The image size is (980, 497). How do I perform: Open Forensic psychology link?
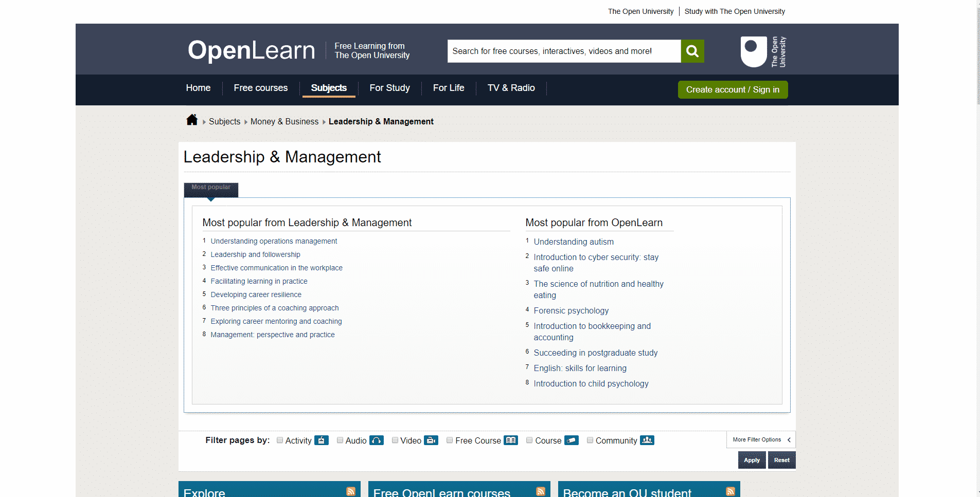click(571, 310)
